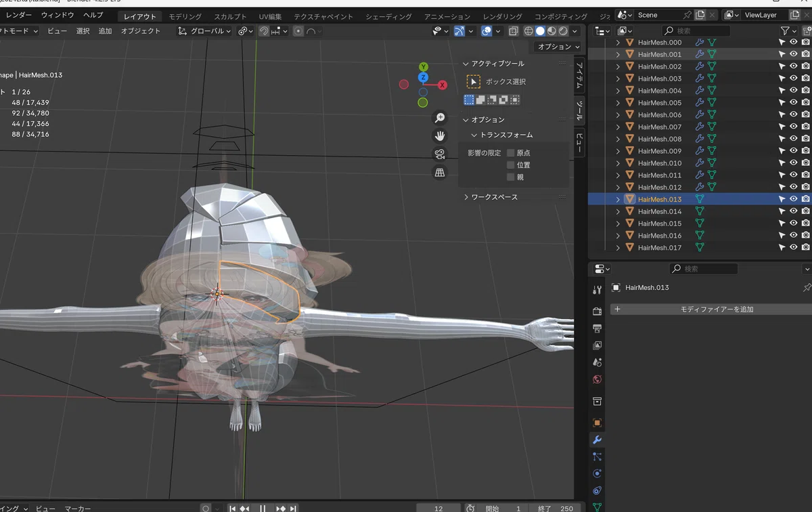
Task: Toggle the camera view icon in viewport
Action: (440, 154)
